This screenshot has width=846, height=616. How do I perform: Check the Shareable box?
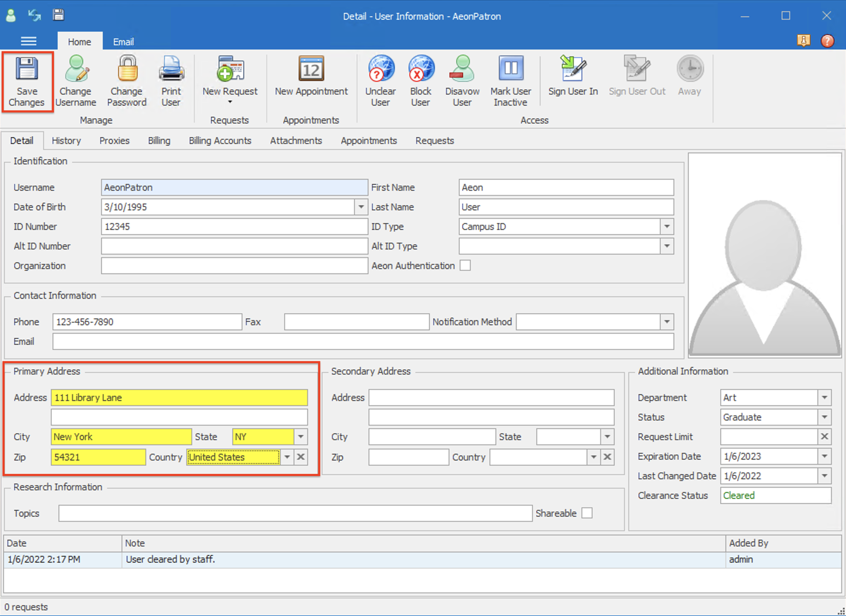tap(587, 513)
